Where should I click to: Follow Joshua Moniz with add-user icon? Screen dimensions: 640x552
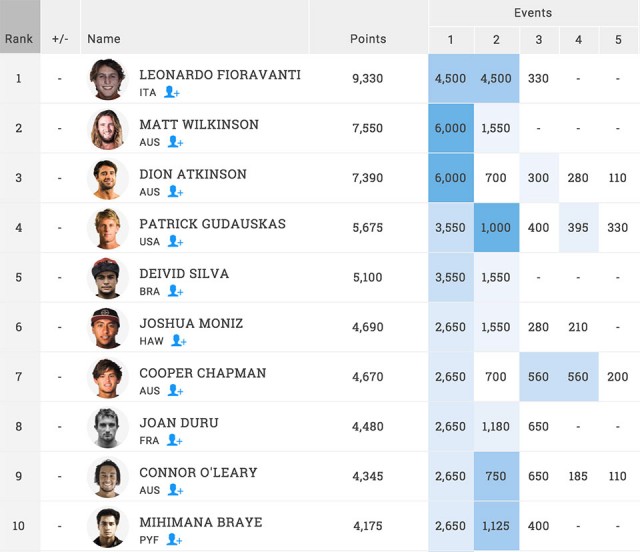click(x=178, y=340)
